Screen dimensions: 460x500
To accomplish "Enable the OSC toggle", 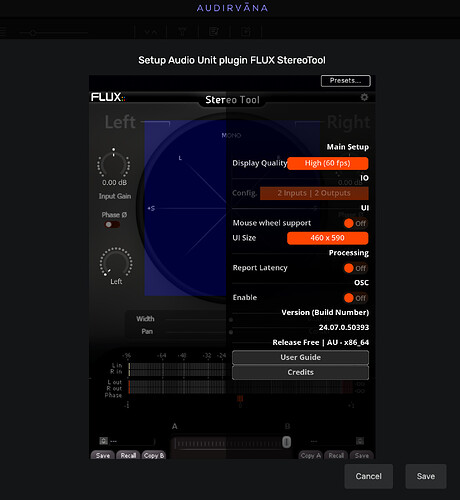I will [355, 298].
